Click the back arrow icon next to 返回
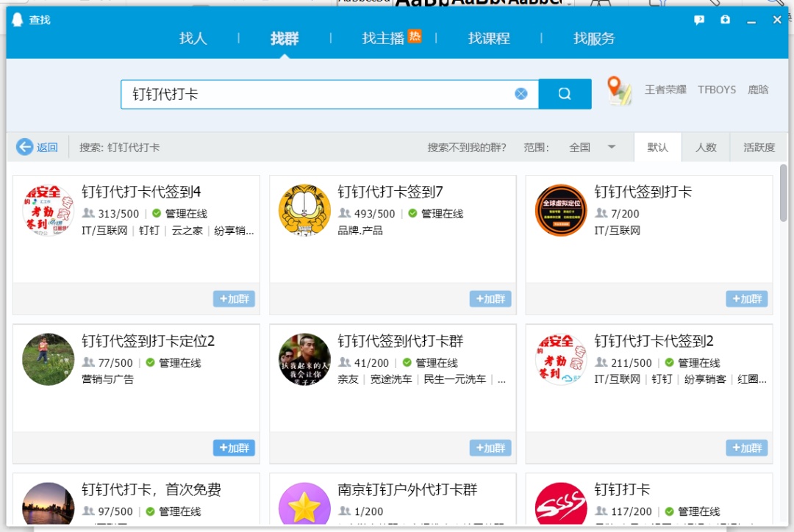794x532 pixels. pos(23,147)
